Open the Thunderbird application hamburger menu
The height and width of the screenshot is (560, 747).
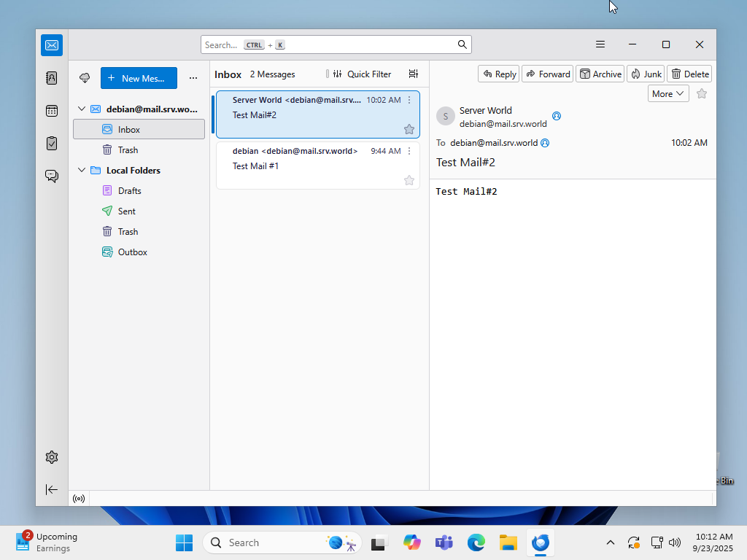600,44
